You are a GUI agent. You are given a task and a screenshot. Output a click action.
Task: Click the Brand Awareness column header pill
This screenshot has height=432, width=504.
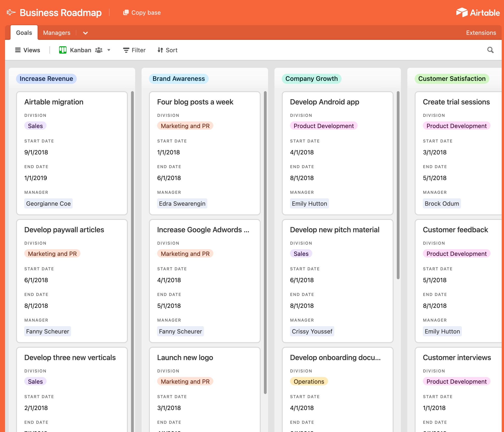[x=178, y=79]
